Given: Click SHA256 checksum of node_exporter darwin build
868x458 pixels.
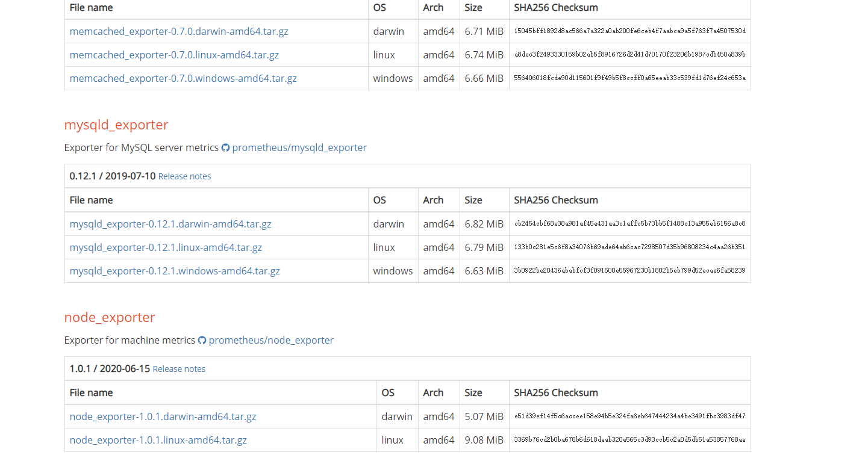Looking at the screenshot, I should click(629, 416).
